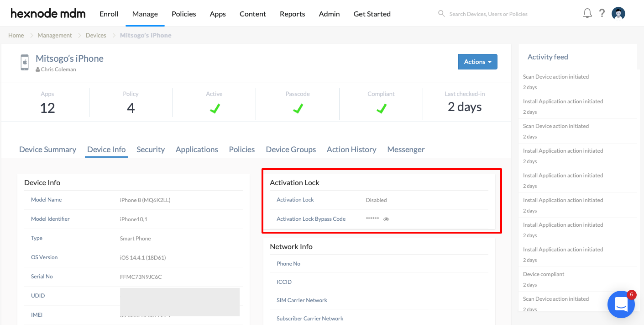Viewport: 644px width, 325px height.
Task: Click the Subscriber Carrier Network label
Action: (x=310, y=319)
